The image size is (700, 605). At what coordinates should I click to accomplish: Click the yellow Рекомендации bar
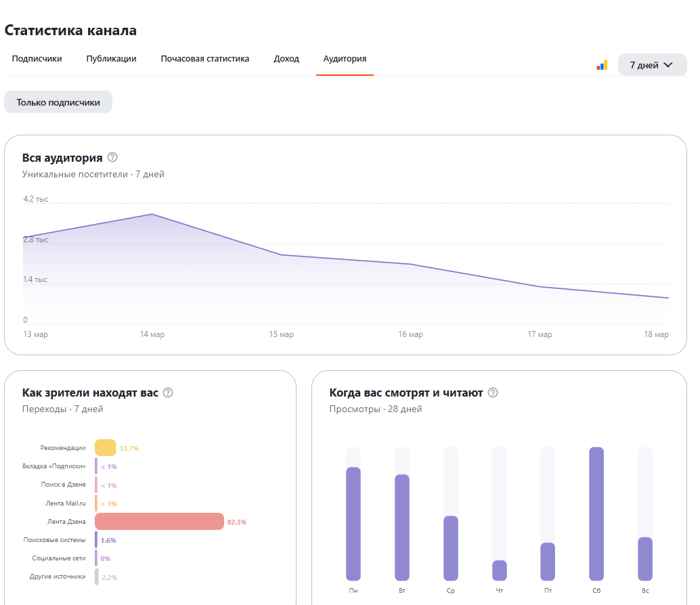tap(105, 448)
